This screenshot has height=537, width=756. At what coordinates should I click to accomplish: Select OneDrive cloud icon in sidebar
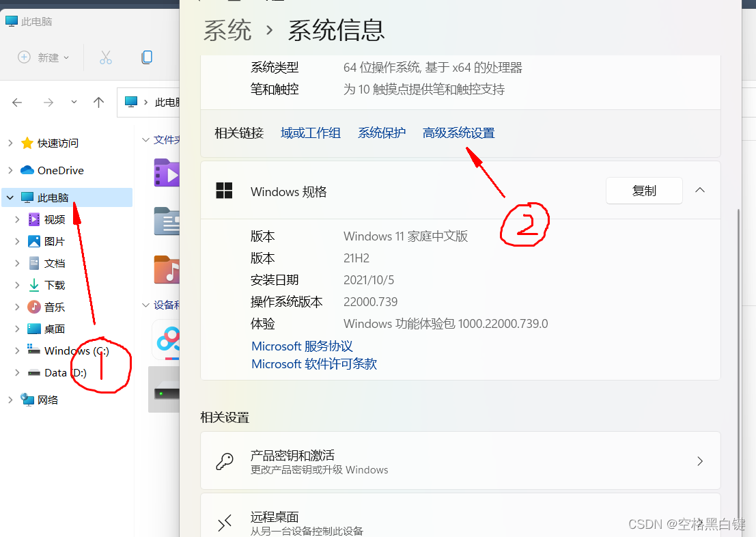(27, 170)
